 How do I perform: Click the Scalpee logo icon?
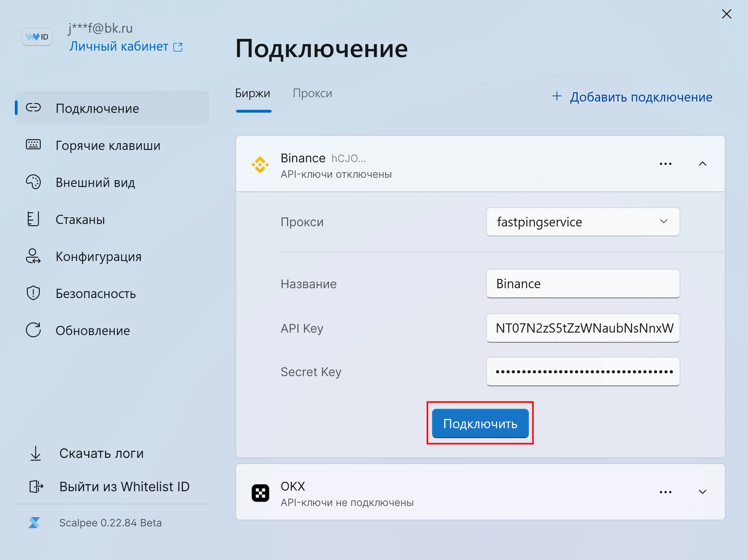pyautogui.click(x=34, y=523)
